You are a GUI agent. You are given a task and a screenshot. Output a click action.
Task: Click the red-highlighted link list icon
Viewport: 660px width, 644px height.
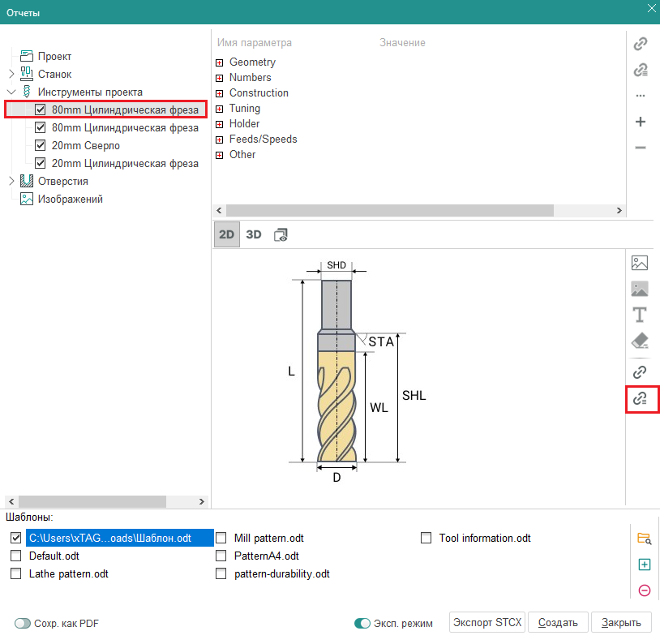pyautogui.click(x=641, y=398)
